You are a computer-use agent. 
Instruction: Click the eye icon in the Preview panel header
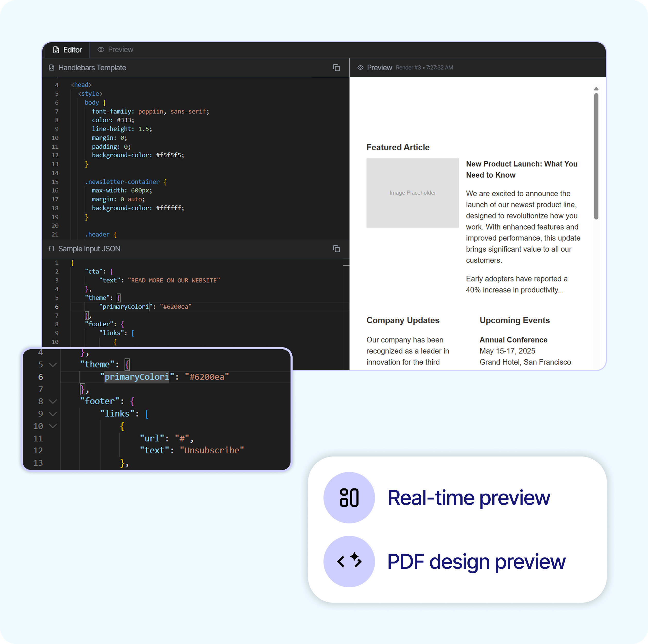[x=360, y=67]
